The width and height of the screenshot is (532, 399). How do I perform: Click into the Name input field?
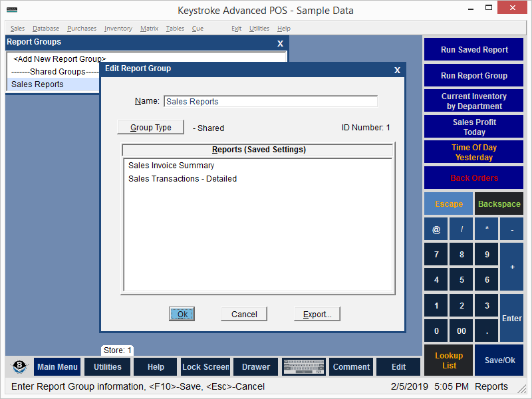click(270, 102)
